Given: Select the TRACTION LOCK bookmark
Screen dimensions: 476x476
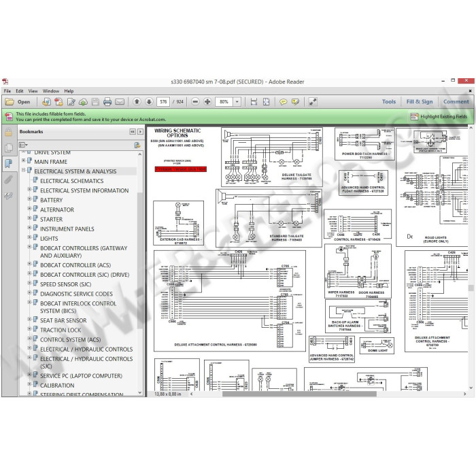Looking at the screenshot, I should click(x=61, y=330).
